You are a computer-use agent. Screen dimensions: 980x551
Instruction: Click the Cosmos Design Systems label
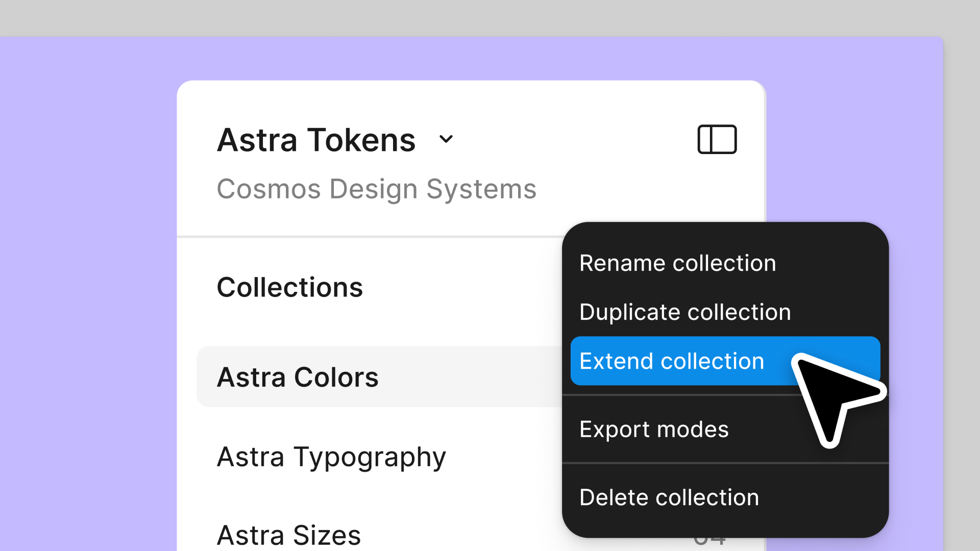pos(377,188)
